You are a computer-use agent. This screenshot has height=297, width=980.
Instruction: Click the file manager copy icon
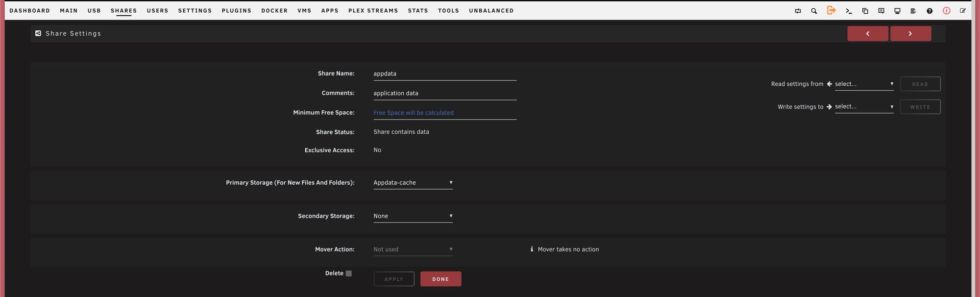[865, 11]
